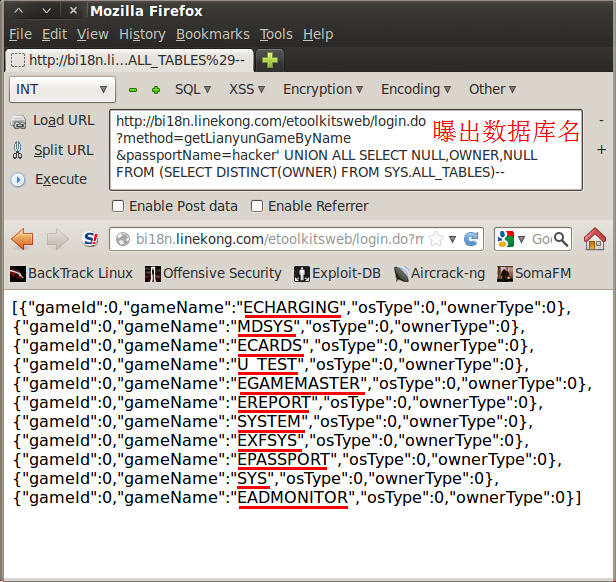Click the Google search engine icon
The width and height of the screenshot is (616, 582).
506,239
